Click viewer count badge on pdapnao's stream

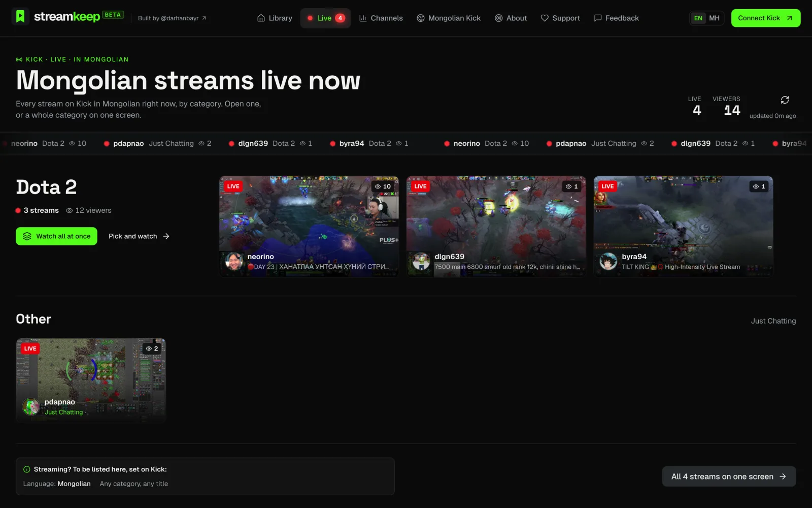click(x=152, y=348)
